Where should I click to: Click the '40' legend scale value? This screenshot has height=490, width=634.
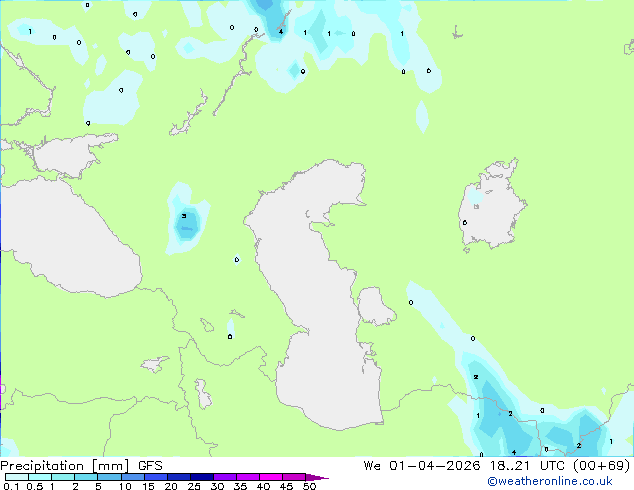click(264, 486)
